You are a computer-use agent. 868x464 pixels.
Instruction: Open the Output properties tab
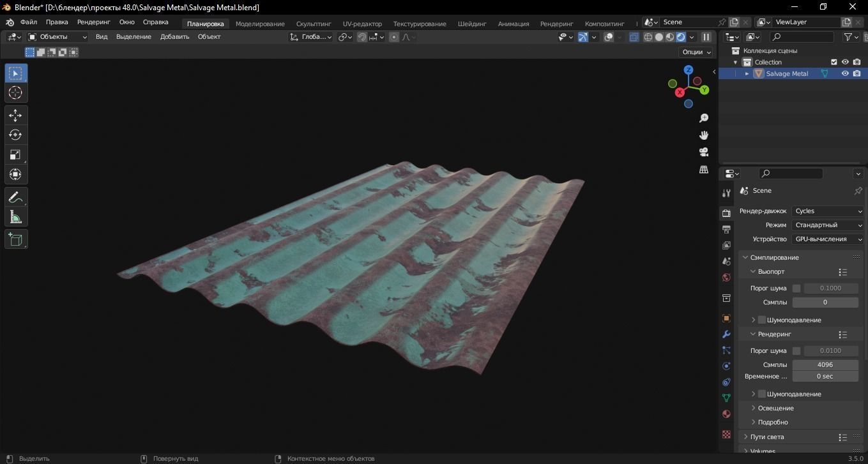(726, 229)
